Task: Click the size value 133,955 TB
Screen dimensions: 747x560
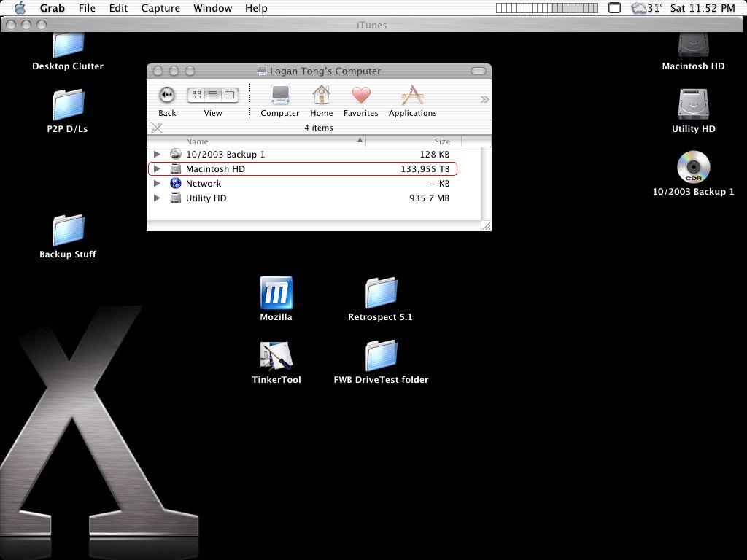Action: (x=425, y=169)
